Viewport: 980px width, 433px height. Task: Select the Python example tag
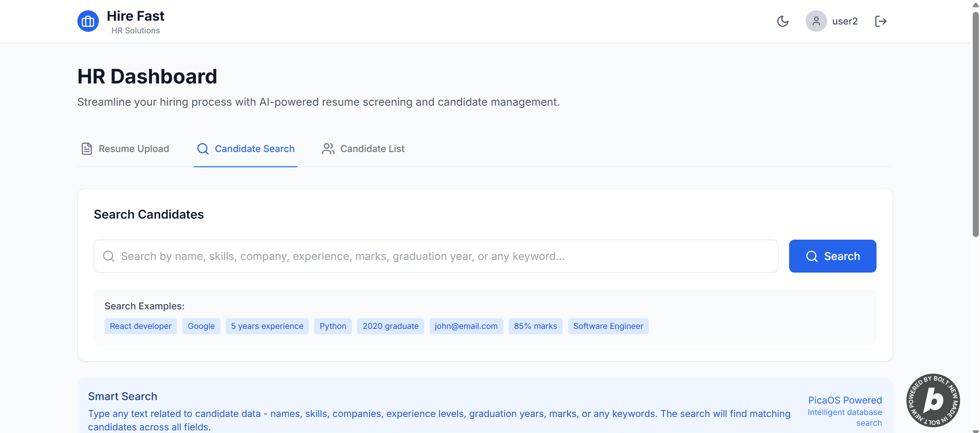pyautogui.click(x=333, y=326)
